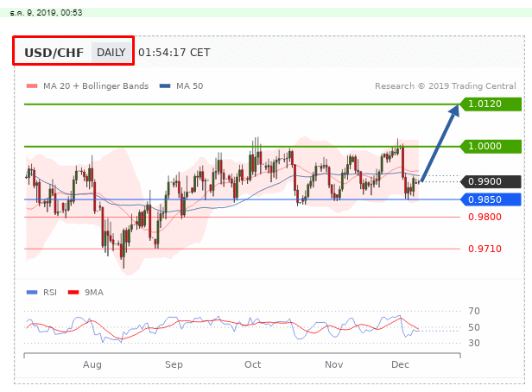532x392 pixels.
Task: Click the Sep axis label
Action: tap(174, 364)
